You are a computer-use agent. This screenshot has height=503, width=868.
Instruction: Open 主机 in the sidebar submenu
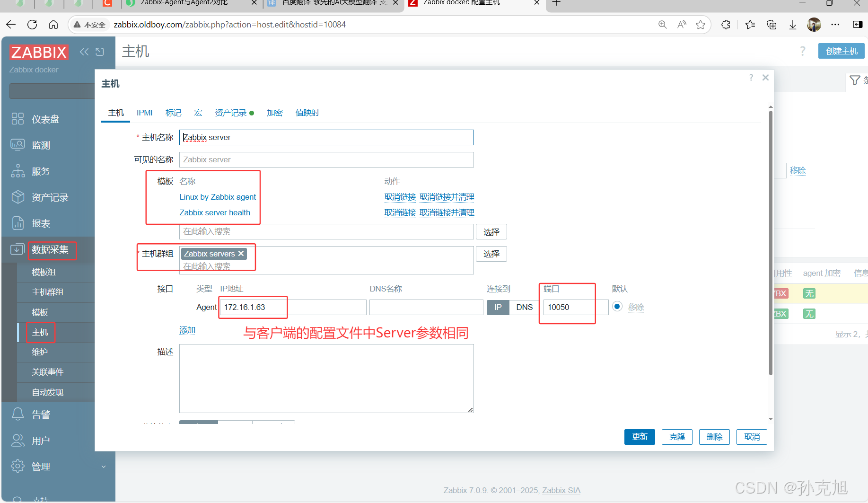[x=40, y=332]
